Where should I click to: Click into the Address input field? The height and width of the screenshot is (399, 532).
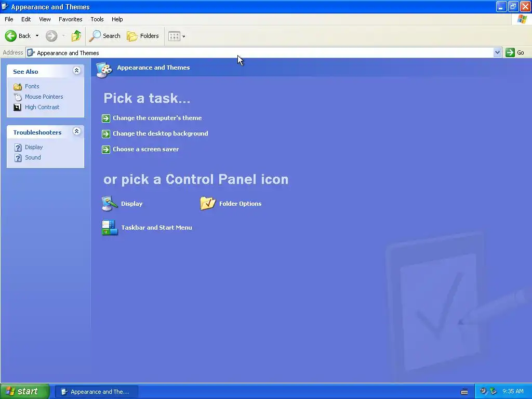click(x=260, y=52)
